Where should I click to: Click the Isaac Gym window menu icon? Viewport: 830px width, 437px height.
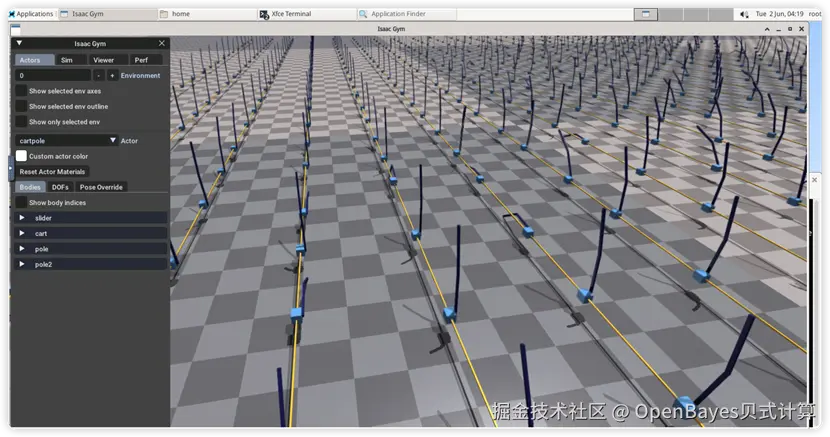pyautogui.click(x=15, y=29)
